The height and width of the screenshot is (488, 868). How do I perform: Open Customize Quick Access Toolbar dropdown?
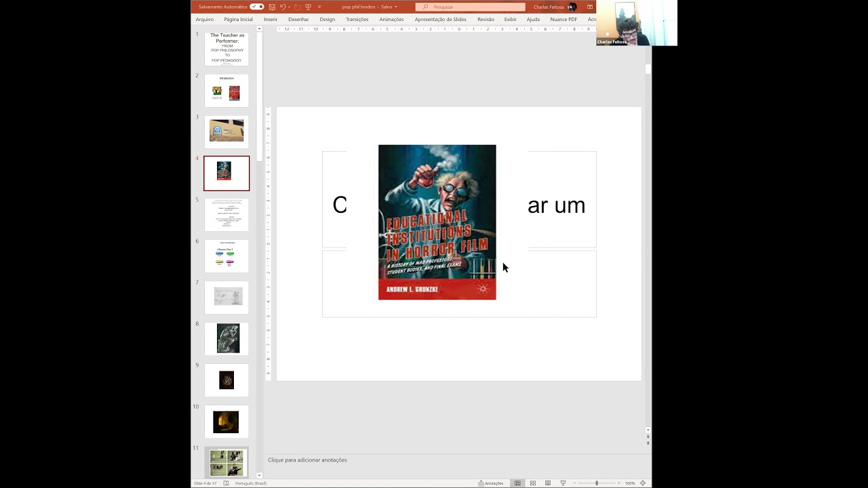click(319, 7)
